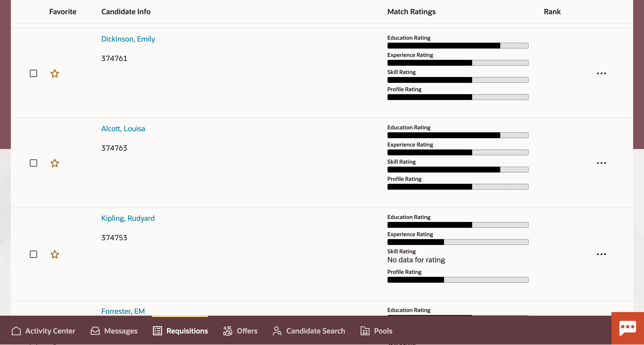Screen dimensions: 644x345
Task: Switch to the Requisitions tab
Action: click(181, 331)
